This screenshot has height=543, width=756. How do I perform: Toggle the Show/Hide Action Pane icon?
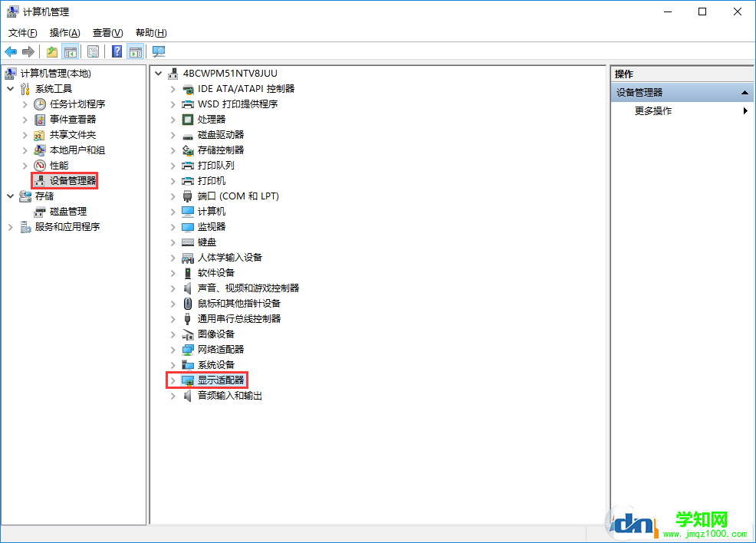click(136, 51)
